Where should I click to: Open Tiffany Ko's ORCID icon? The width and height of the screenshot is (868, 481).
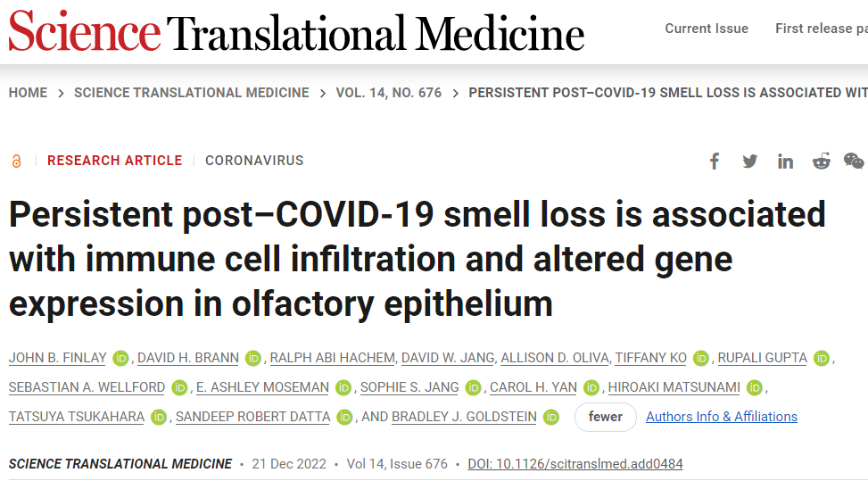pyautogui.click(x=701, y=359)
